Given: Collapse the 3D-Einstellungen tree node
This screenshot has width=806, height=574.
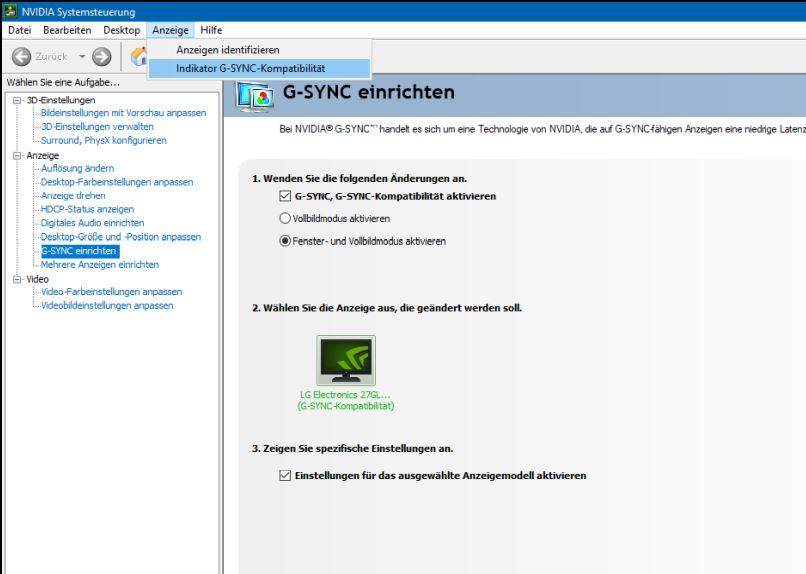Looking at the screenshot, I should pos(17,100).
